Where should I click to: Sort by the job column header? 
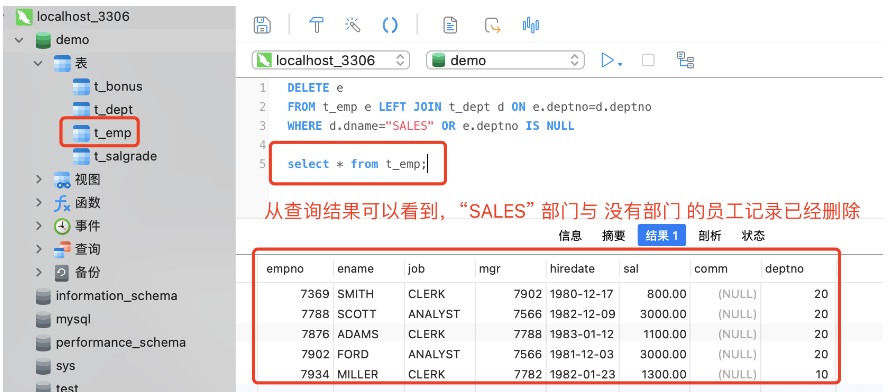coord(440,269)
